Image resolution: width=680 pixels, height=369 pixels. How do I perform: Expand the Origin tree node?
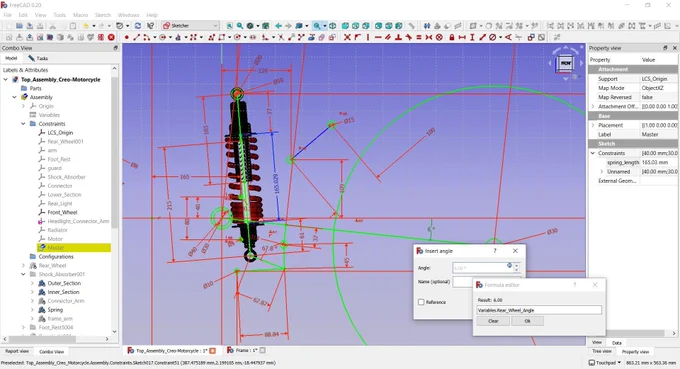(x=23, y=106)
